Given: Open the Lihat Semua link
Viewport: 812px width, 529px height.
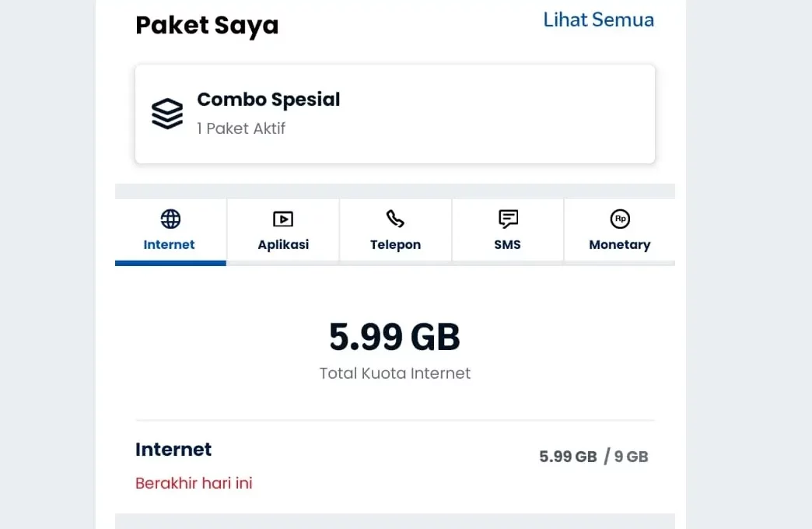Looking at the screenshot, I should [599, 19].
